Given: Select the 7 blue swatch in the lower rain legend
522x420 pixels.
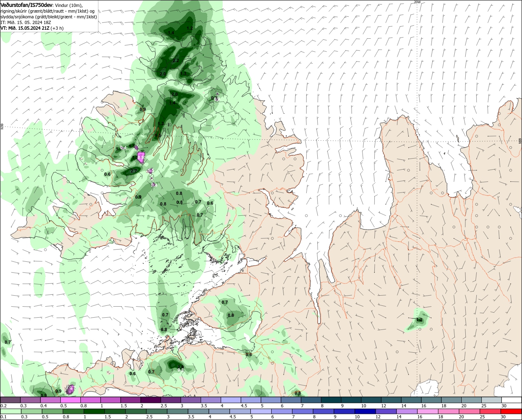Looking at the screenshot, I should click(303, 411).
